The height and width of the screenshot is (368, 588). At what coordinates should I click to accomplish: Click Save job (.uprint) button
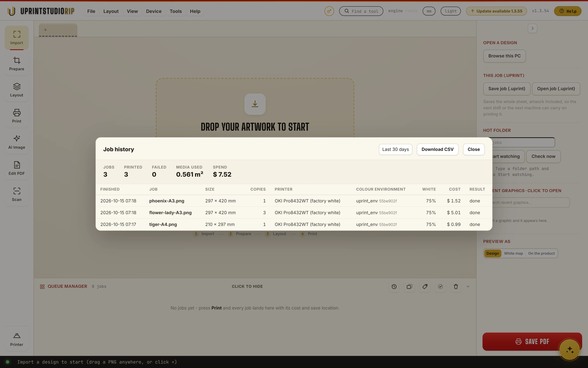pyautogui.click(x=507, y=89)
